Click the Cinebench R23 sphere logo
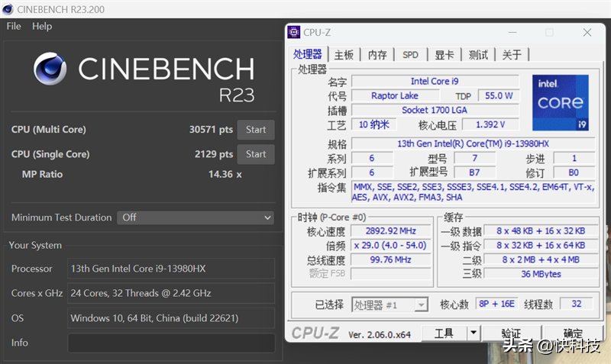The height and width of the screenshot is (364, 611). tap(50, 69)
